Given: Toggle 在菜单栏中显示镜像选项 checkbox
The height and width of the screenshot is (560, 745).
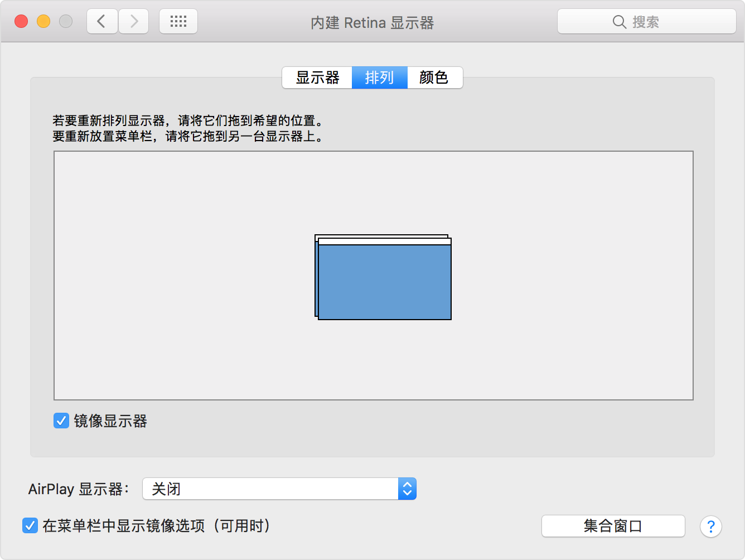Looking at the screenshot, I should point(30,525).
